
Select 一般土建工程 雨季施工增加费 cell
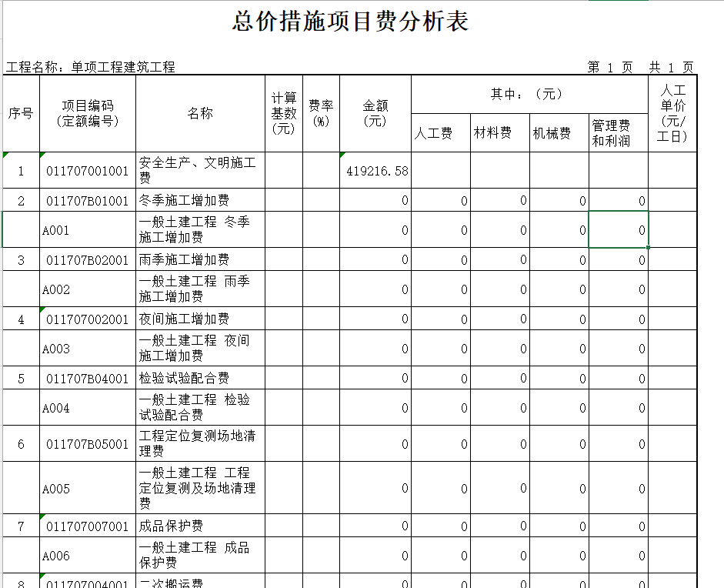[x=200, y=289]
